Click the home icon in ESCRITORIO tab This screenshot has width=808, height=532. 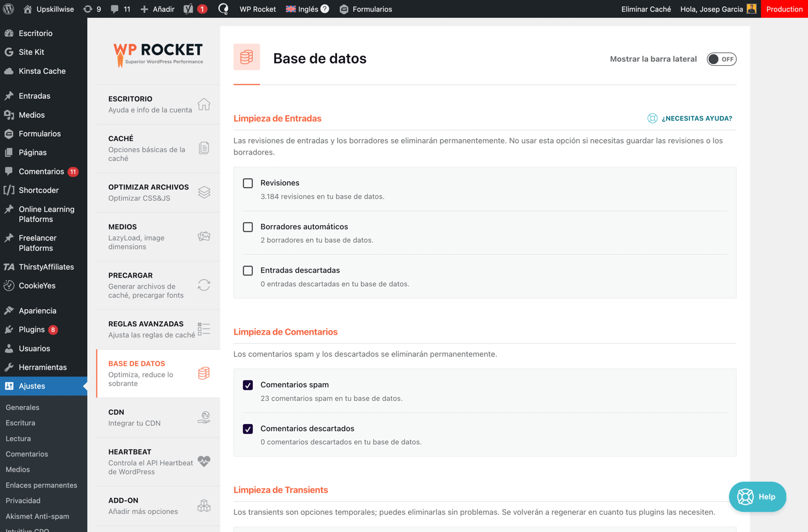coord(204,104)
